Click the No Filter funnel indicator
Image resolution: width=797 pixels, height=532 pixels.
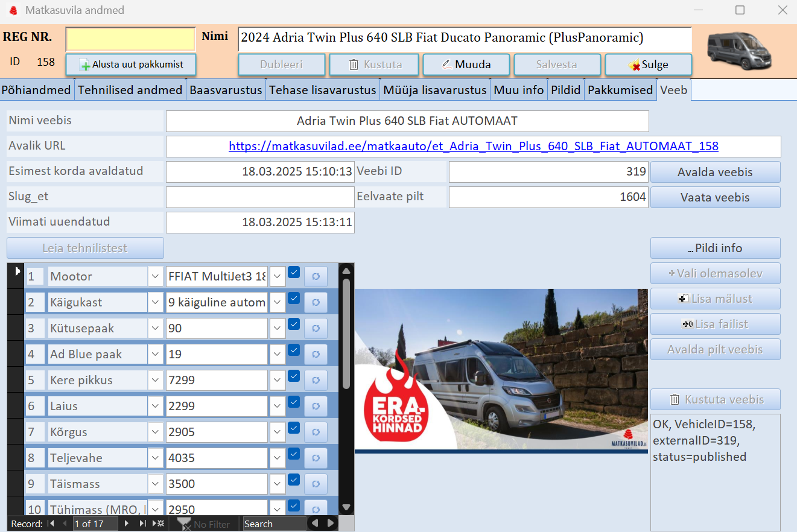click(x=204, y=524)
